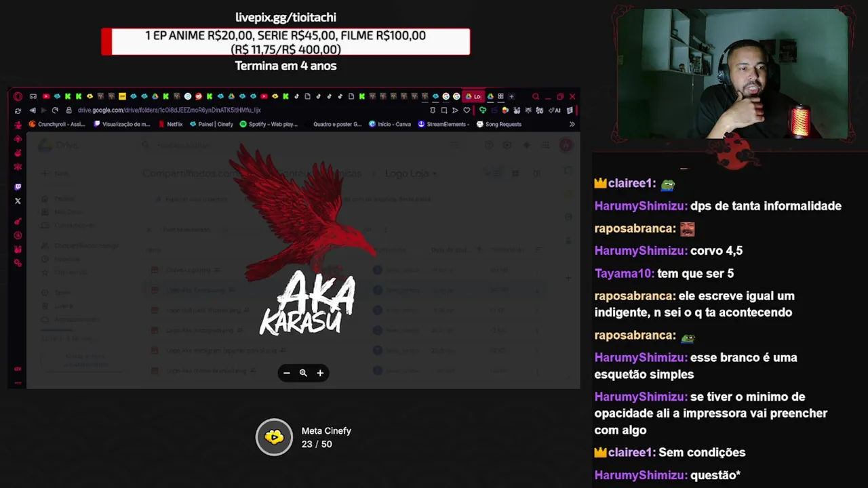This screenshot has height=488, width=868.
Task: Expand the bookmarks overflow chevron
Action: (x=572, y=124)
